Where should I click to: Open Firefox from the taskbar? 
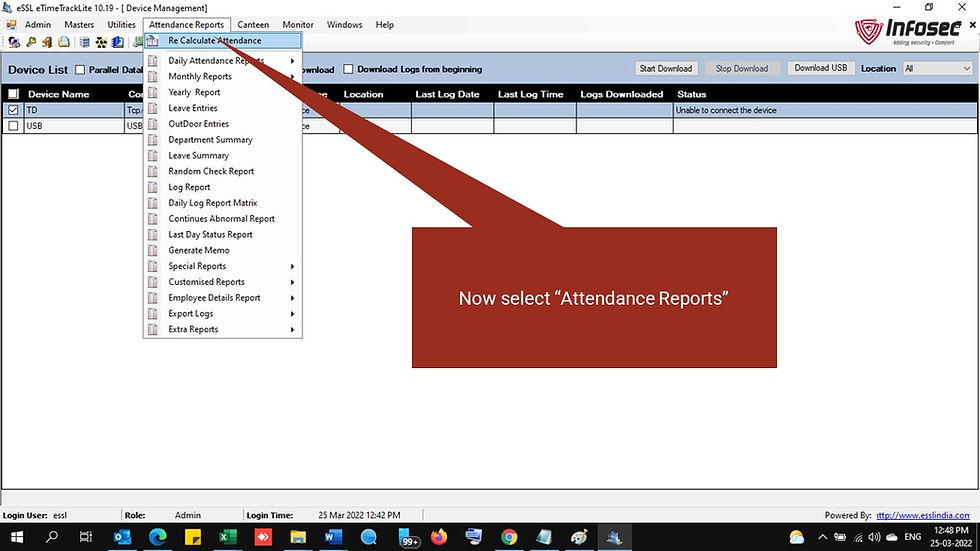[x=439, y=537]
